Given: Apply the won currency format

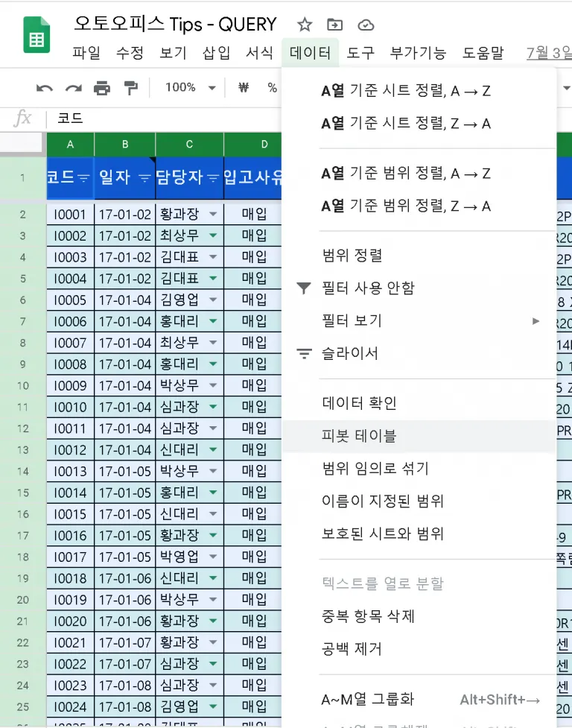Looking at the screenshot, I should (x=244, y=87).
